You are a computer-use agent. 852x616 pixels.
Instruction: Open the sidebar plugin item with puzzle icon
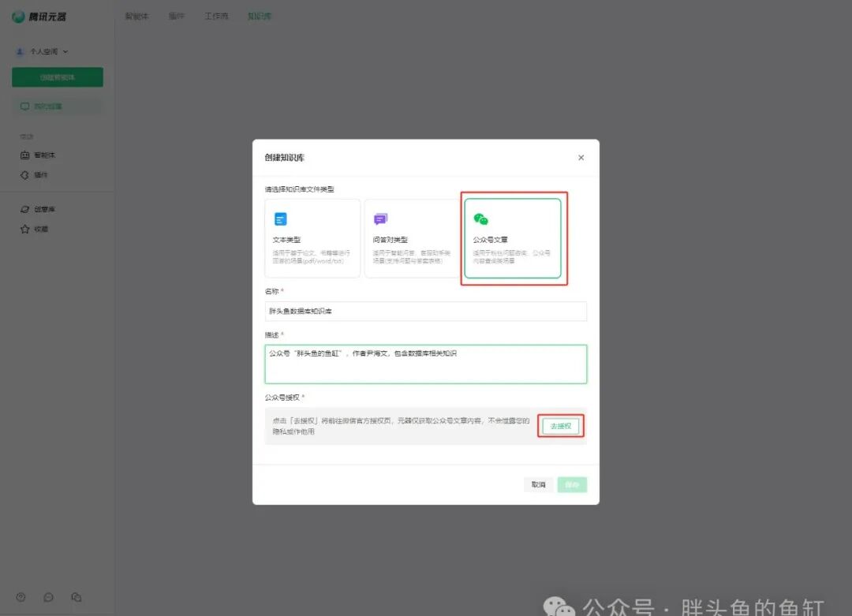34,175
